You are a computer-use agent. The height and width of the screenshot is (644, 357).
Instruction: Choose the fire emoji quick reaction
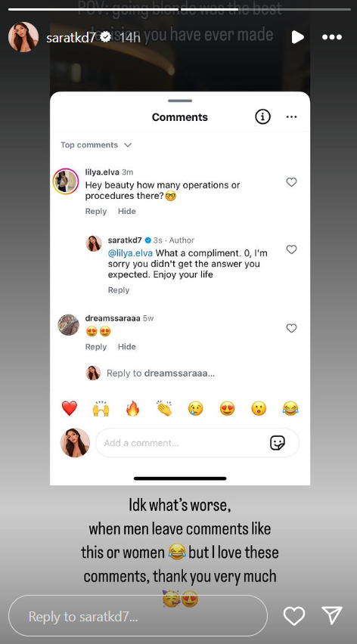coord(132,408)
